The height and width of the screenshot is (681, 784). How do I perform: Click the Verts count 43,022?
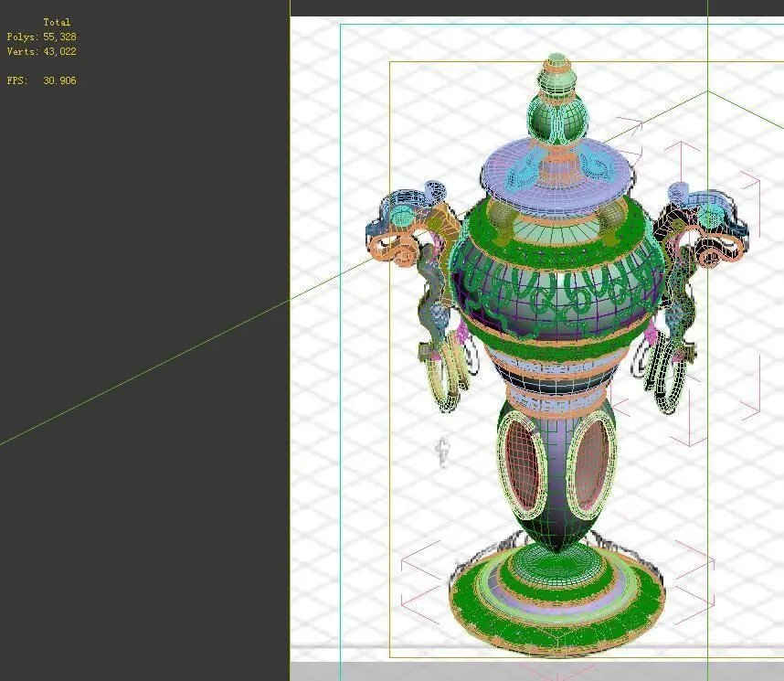click(59, 51)
